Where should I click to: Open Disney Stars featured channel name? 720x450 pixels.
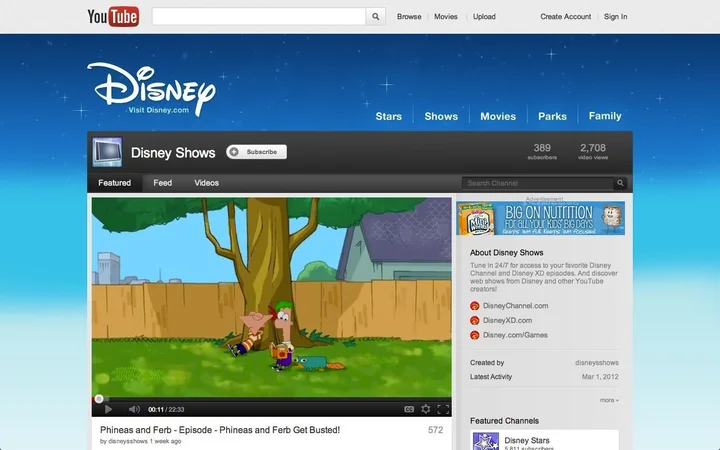(x=527, y=440)
